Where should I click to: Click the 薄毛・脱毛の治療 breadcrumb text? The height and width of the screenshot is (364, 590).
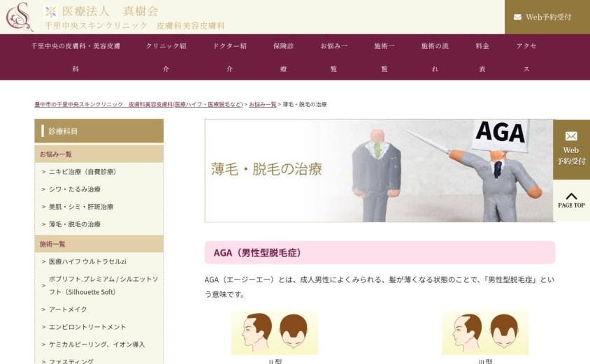pos(305,105)
